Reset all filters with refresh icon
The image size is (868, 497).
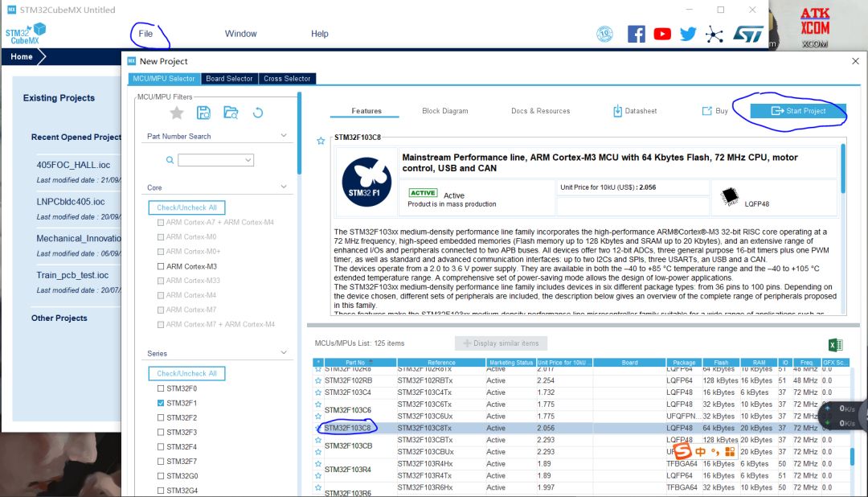point(258,113)
